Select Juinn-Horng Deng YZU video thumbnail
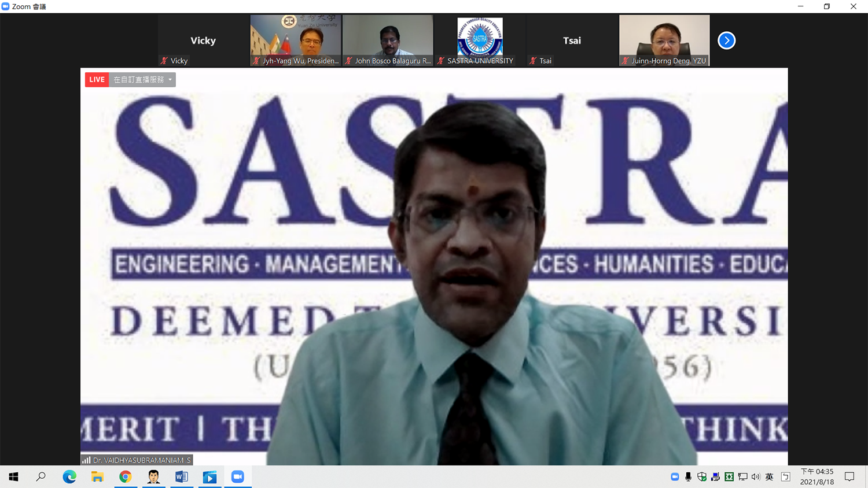The width and height of the screenshot is (868, 488). [664, 40]
